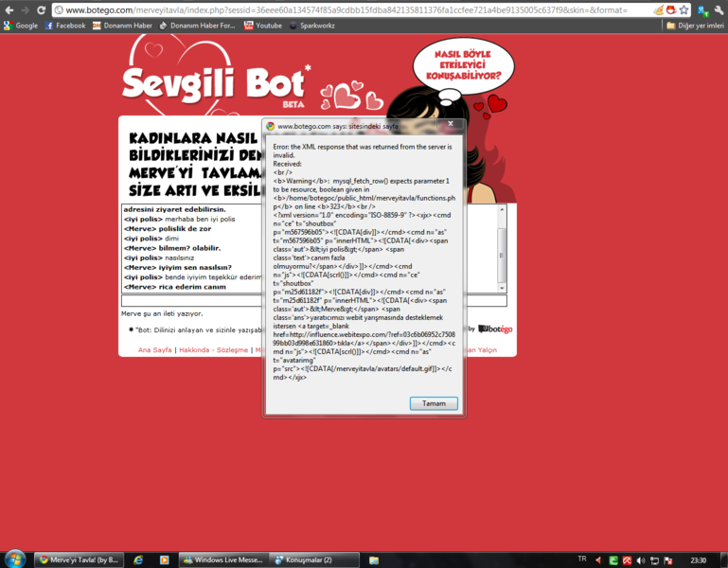Screen dimensions: 728x568
Task: Click the chat scrollbar up arrow
Action: coord(502,210)
